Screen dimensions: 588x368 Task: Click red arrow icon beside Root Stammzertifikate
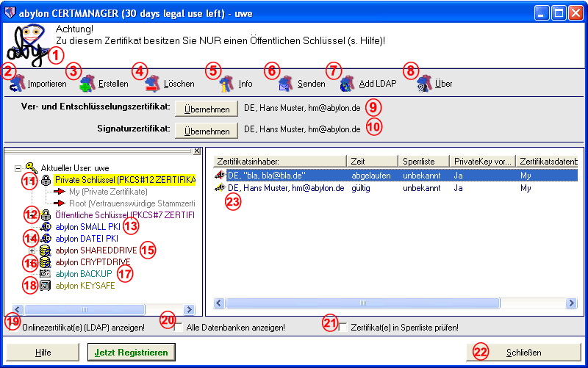pyautogui.click(x=60, y=203)
